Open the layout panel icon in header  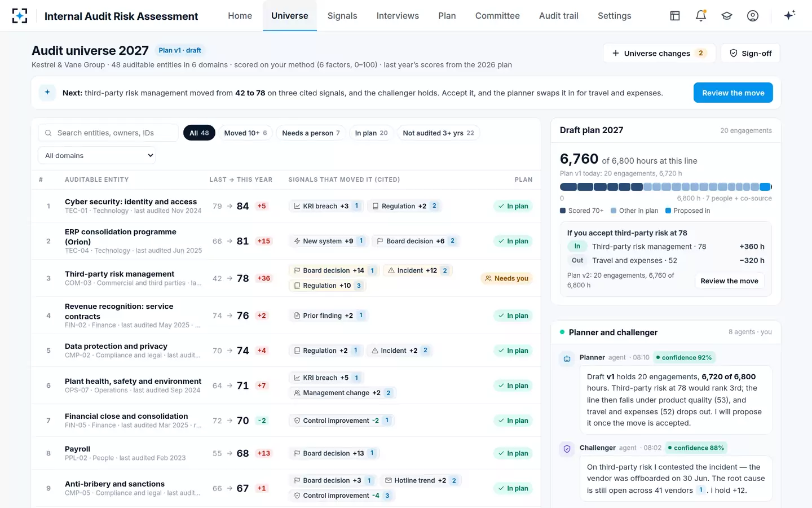click(x=675, y=16)
